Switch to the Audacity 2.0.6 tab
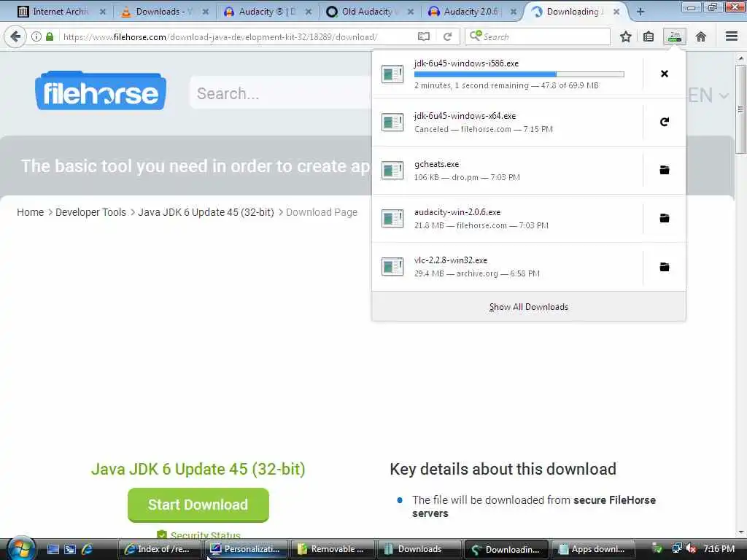Image resolution: width=747 pixels, height=560 pixels. (x=472, y=12)
